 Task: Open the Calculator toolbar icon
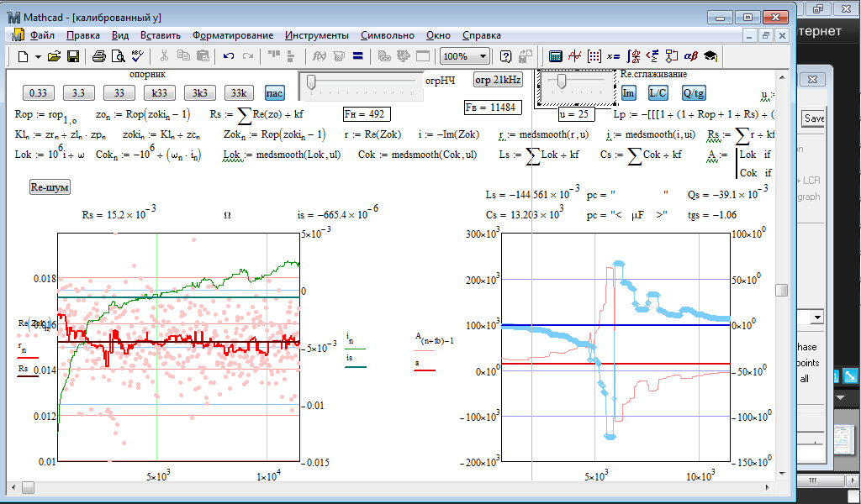tap(555, 56)
